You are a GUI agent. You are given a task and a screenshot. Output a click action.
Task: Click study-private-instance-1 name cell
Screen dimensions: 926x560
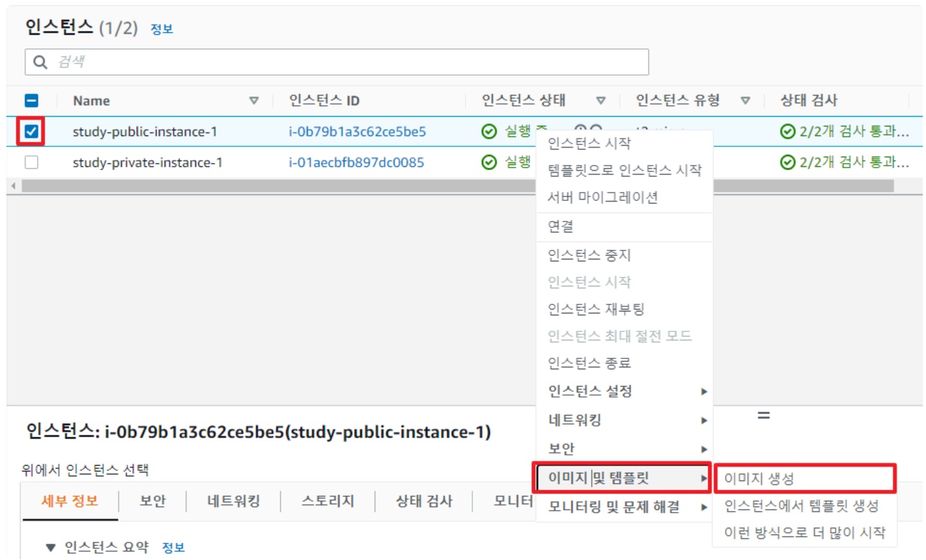coord(148,162)
